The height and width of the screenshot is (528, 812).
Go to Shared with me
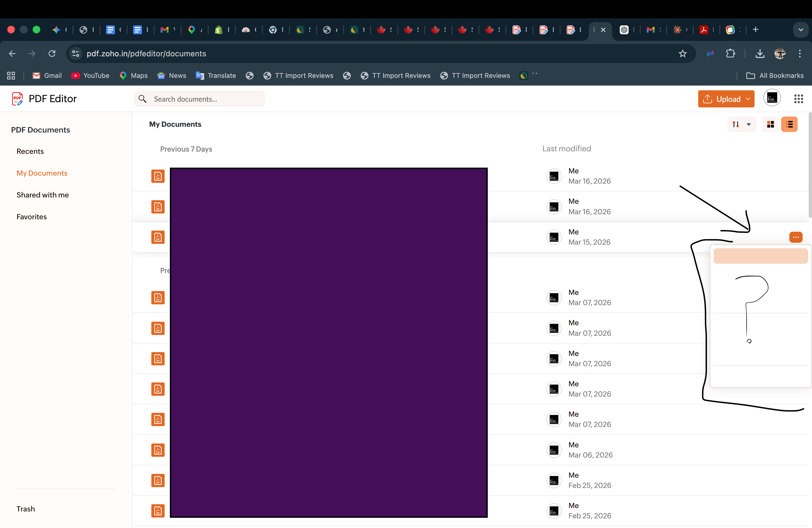tap(43, 195)
